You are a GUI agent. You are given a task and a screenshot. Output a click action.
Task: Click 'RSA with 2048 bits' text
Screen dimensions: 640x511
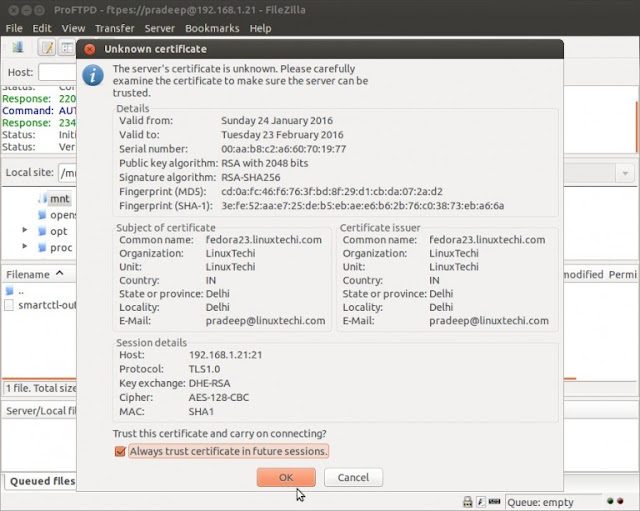pos(264,163)
